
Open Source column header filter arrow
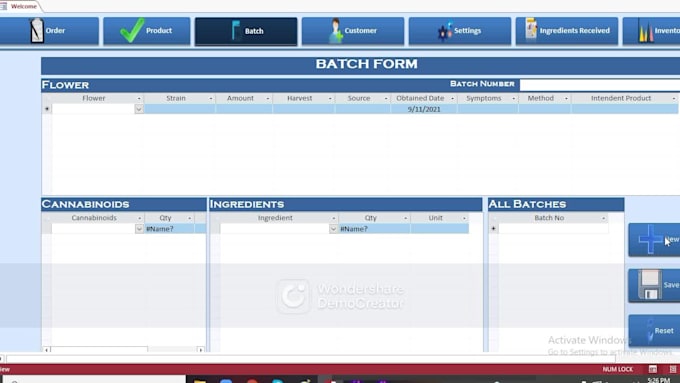(x=386, y=98)
